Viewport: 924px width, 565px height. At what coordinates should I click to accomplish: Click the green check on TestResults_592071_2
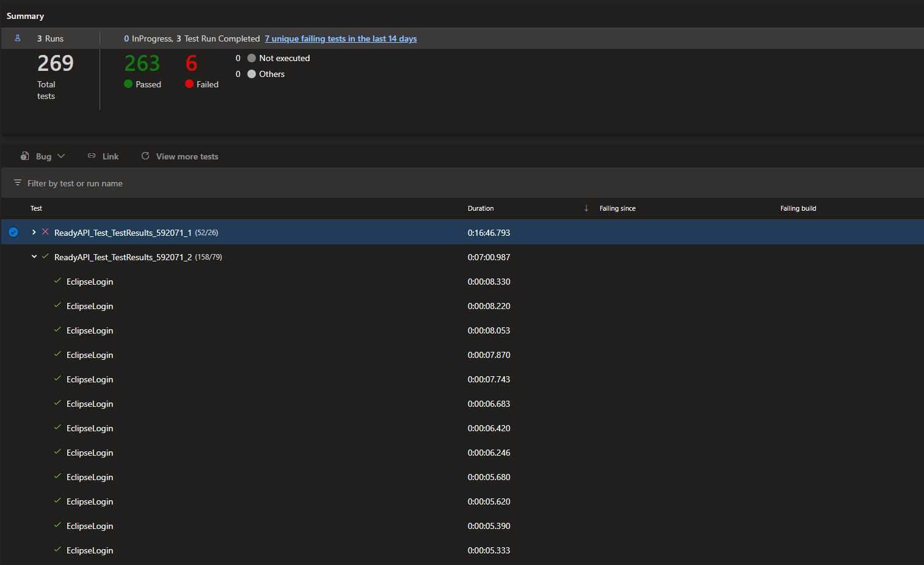pyautogui.click(x=45, y=257)
